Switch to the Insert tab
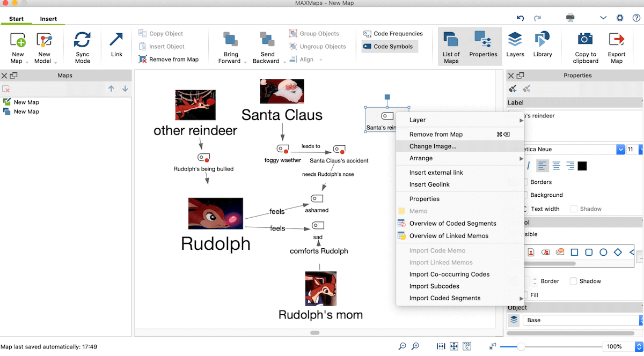Viewport: 644px width, 356px height. pyautogui.click(x=48, y=19)
